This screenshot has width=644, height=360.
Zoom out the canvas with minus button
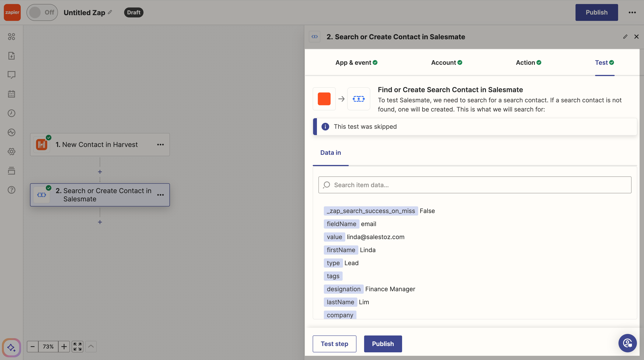click(x=32, y=347)
